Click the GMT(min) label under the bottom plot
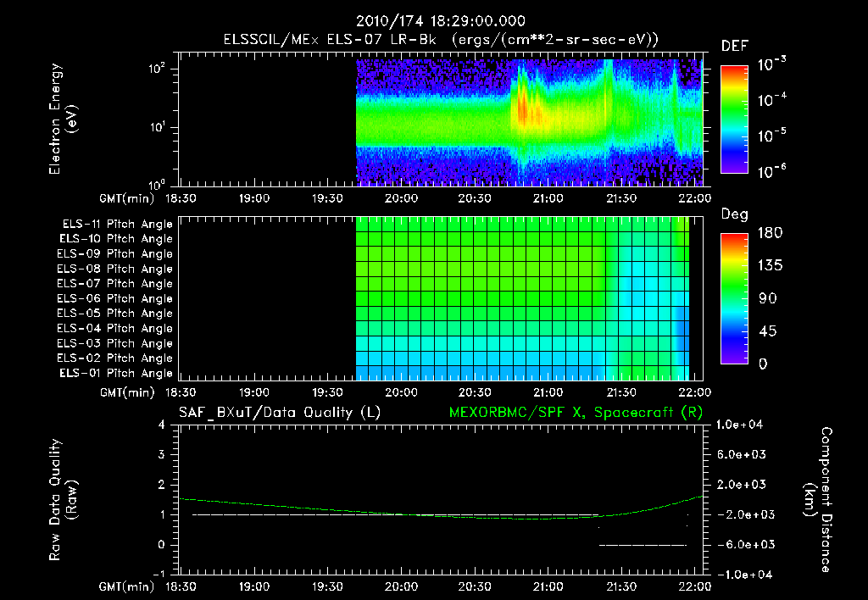Image resolution: width=868 pixels, height=600 pixels. pos(127,586)
